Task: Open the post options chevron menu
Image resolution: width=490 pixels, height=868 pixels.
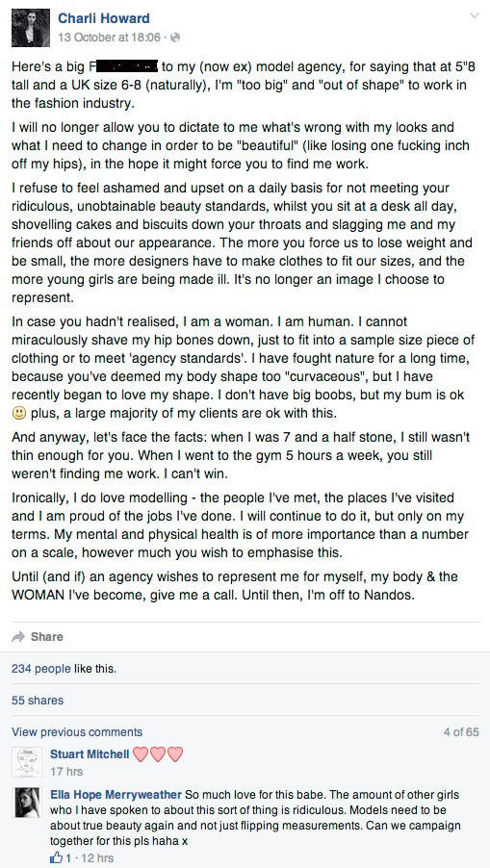Action: pos(475,15)
